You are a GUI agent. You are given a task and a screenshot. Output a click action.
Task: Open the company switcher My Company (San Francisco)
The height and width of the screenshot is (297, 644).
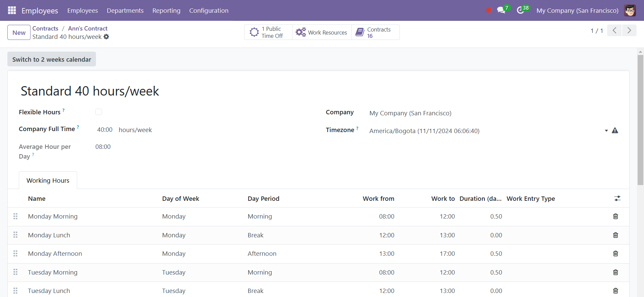577,10
